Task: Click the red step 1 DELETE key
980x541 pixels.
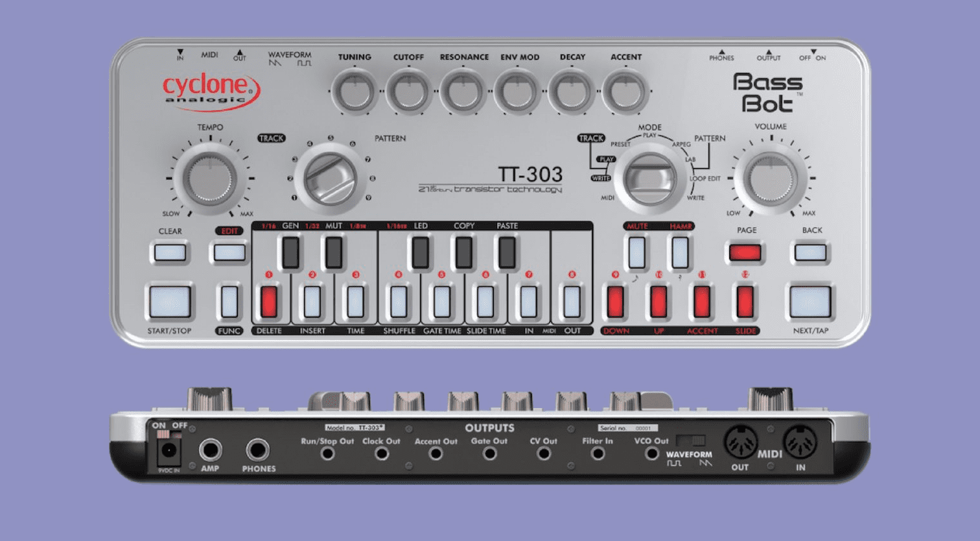Action: pos(268,302)
